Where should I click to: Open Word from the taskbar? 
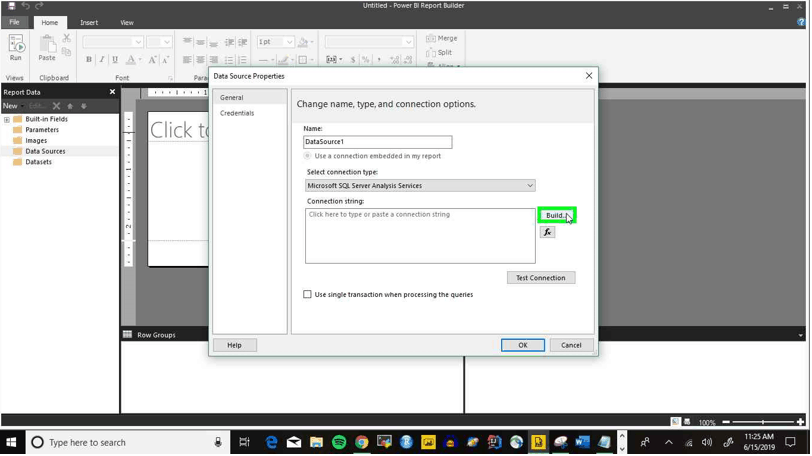582,443
